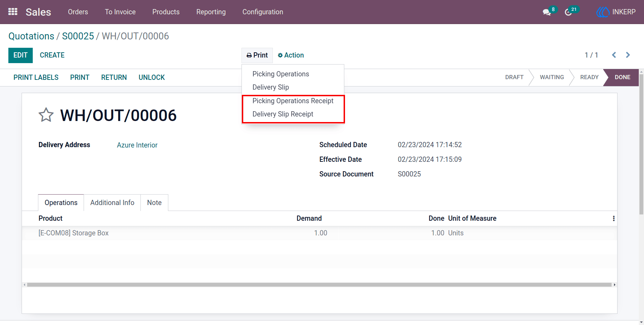Switch to the Additional Info tab
The image size is (644, 325).
[112, 203]
